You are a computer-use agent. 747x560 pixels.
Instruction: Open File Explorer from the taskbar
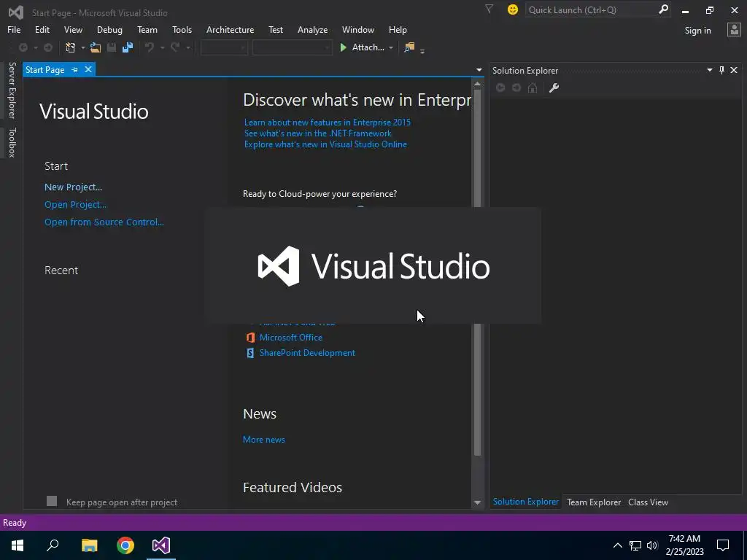(x=89, y=545)
